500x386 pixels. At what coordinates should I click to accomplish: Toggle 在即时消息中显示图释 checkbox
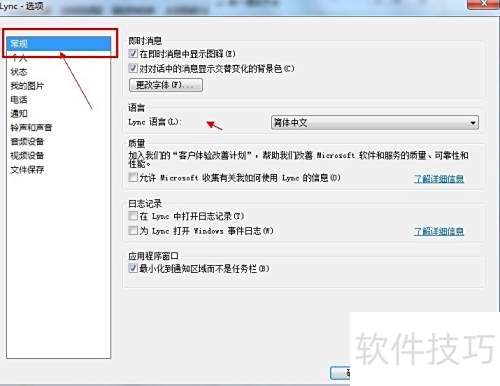(133, 53)
